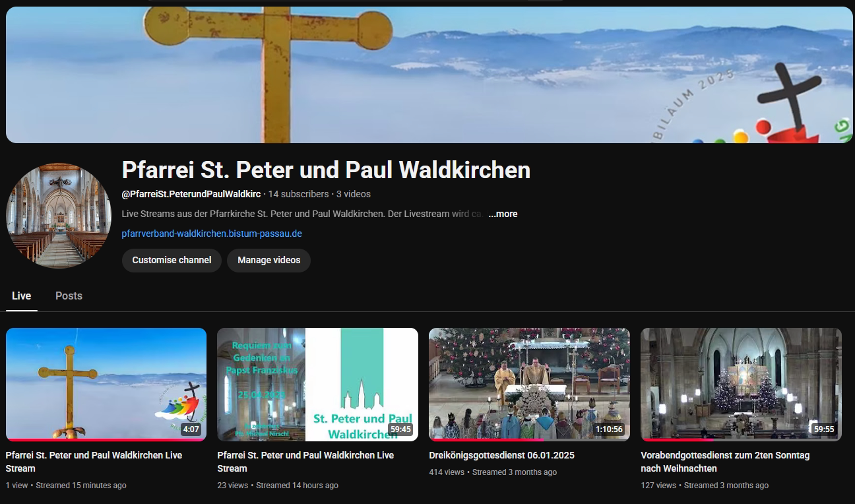
Task: Open pfarrverband-waldkirchen.bistum-passau.de link
Action: (x=212, y=234)
